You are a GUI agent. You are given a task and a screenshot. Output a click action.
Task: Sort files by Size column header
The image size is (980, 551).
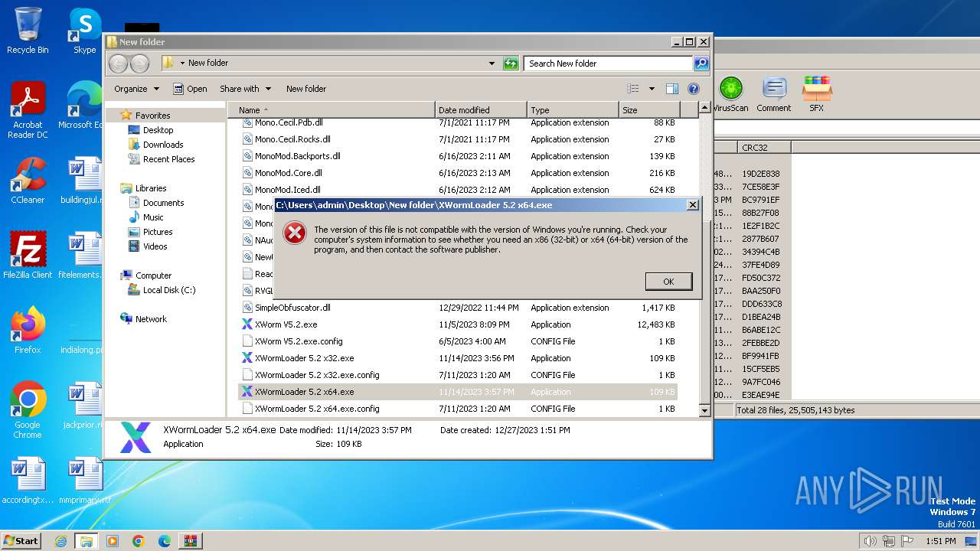649,110
